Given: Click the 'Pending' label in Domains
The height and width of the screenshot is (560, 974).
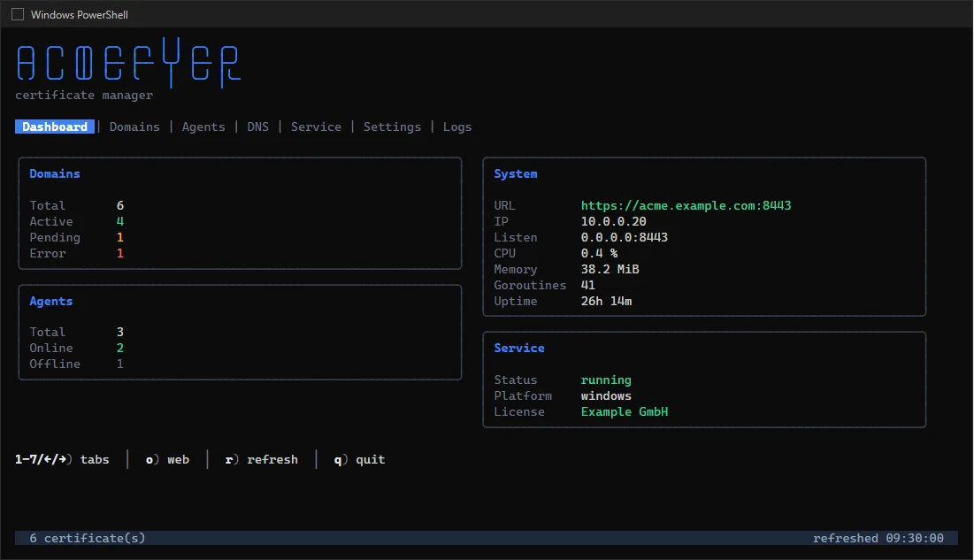Looking at the screenshot, I should coord(55,238).
